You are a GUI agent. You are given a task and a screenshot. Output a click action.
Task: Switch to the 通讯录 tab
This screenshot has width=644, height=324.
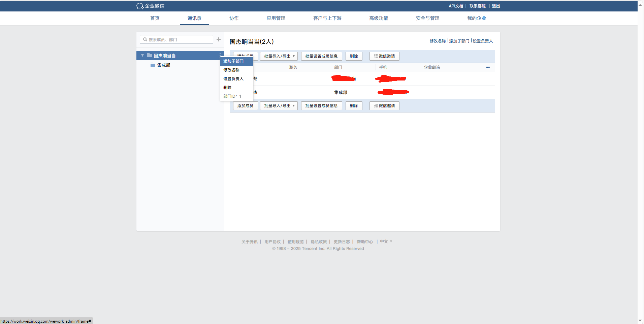pyautogui.click(x=194, y=18)
